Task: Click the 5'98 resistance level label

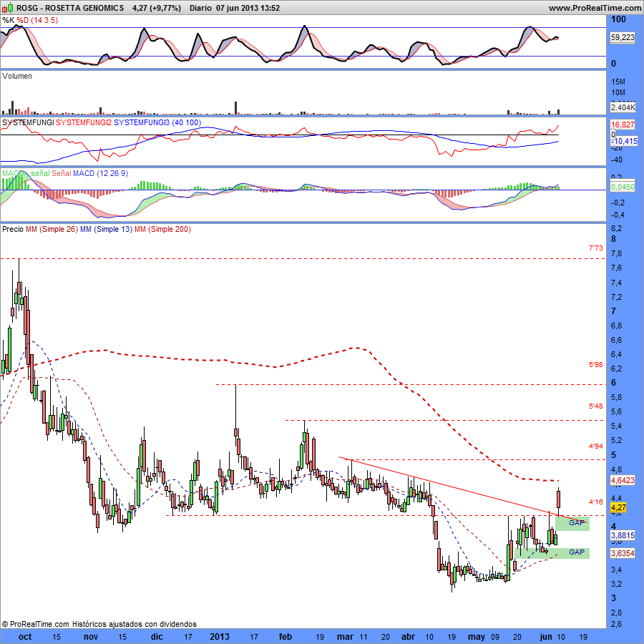Action: pyautogui.click(x=596, y=365)
